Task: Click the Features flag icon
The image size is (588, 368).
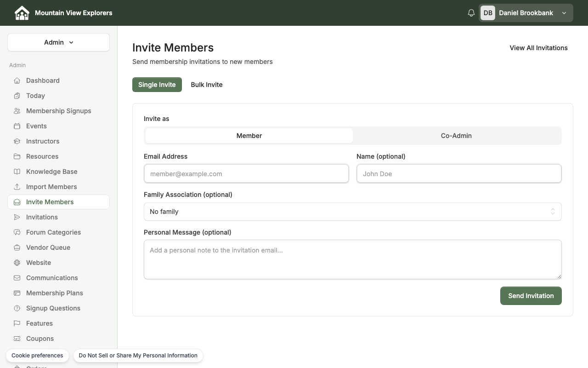Action: [x=17, y=323]
